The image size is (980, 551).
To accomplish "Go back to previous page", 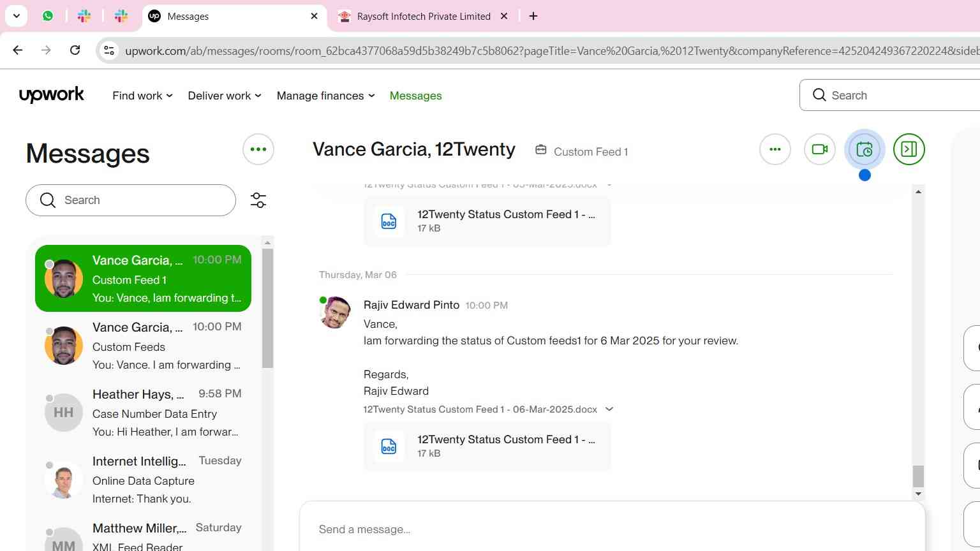I will point(18,50).
